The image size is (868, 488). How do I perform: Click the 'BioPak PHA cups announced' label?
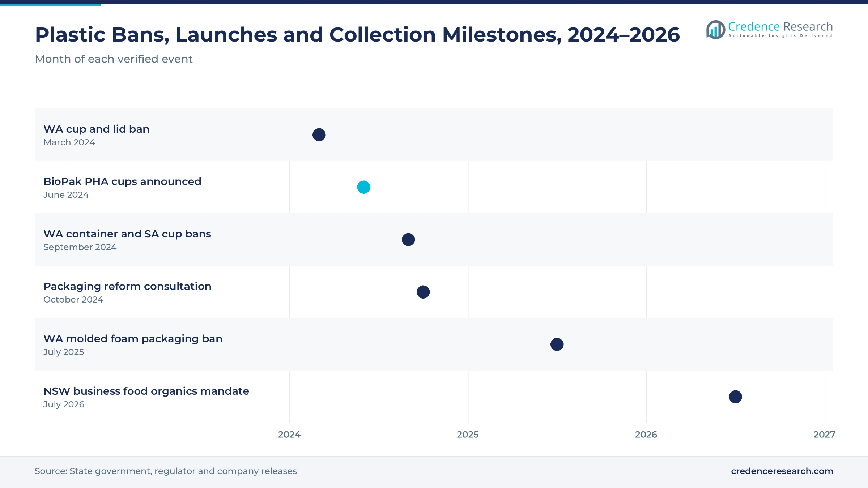[122, 181]
